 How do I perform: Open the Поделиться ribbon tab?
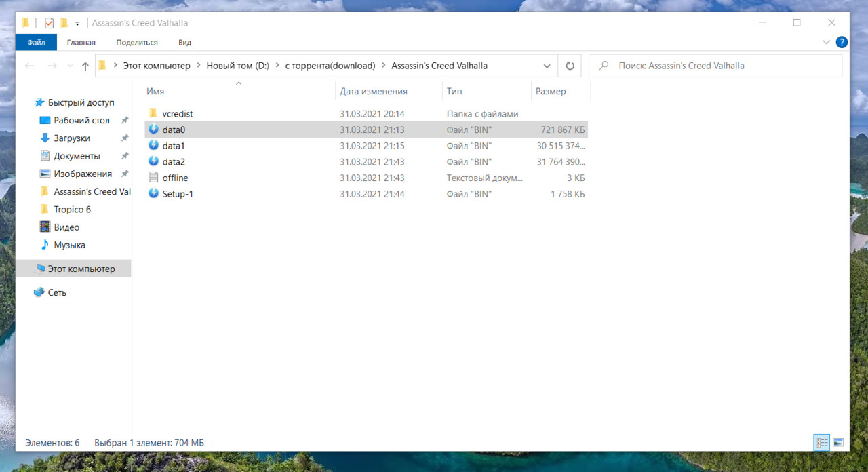click(x=137, y=42)
